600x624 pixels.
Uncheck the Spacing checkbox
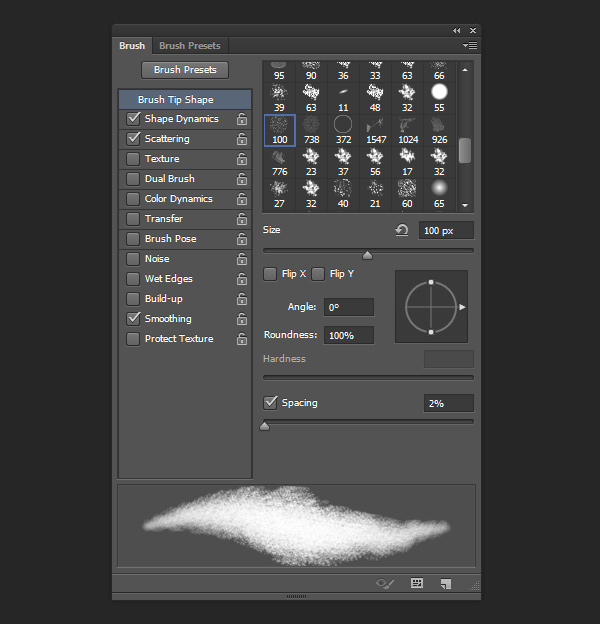[x=270, y=403]
